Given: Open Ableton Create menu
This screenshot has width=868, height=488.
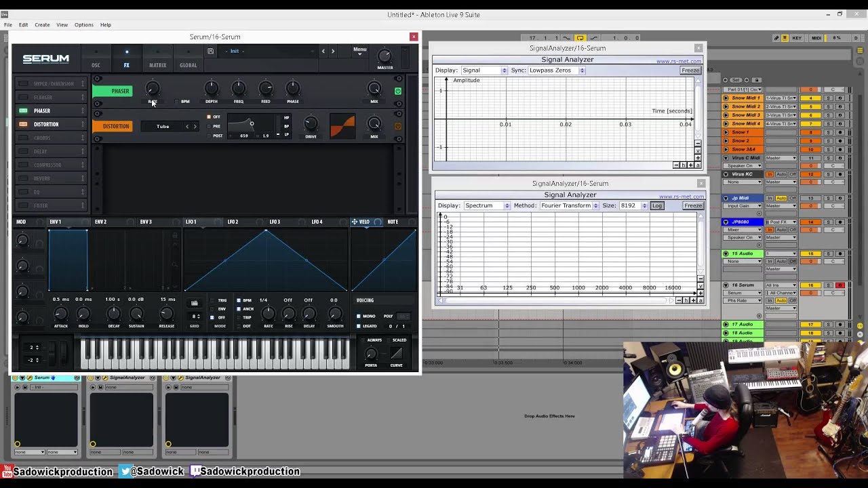Looking at the screenshot, I should (x=42, y=24).
